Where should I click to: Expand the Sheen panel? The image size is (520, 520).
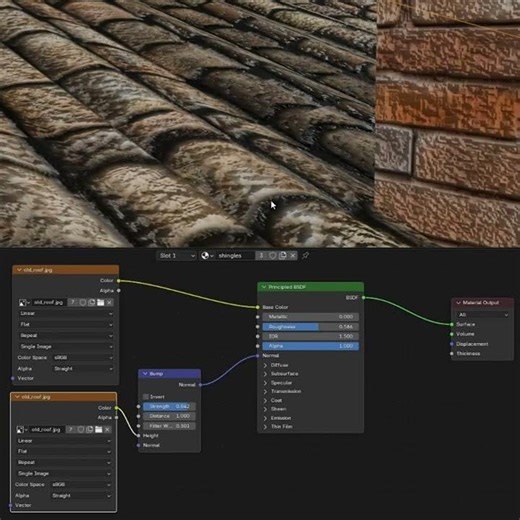(266, 409)
